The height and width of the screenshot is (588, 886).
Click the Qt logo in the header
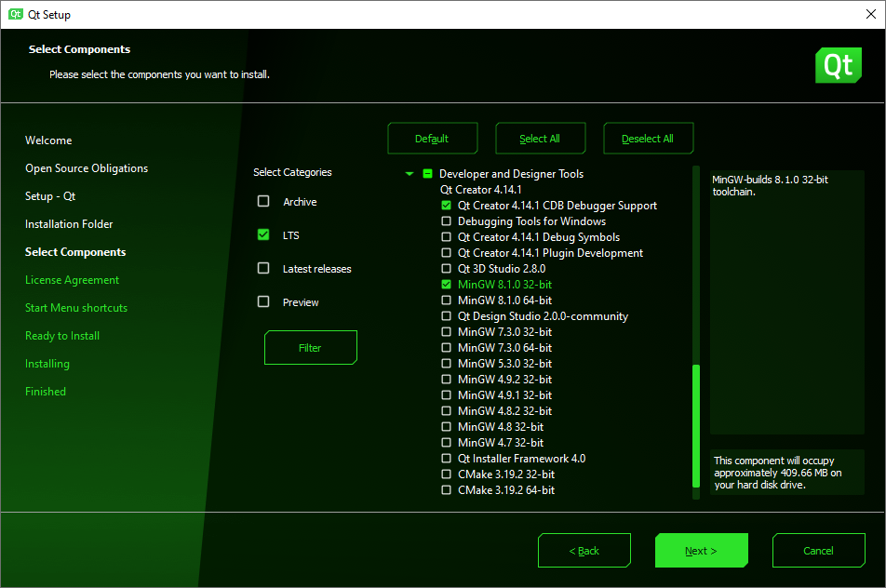click(x=838, y=65)
